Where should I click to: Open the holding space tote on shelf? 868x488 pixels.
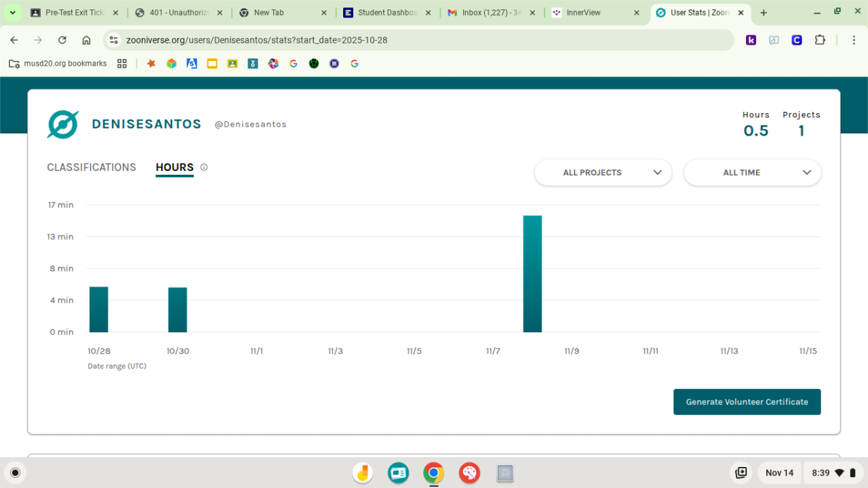click(741, 472)
